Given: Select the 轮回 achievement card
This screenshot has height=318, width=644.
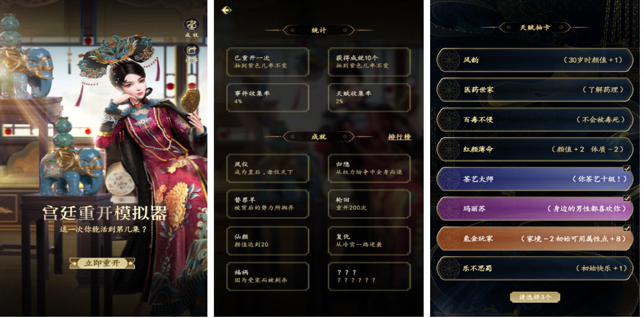Looking at the screenshot, I should (369, 204).
